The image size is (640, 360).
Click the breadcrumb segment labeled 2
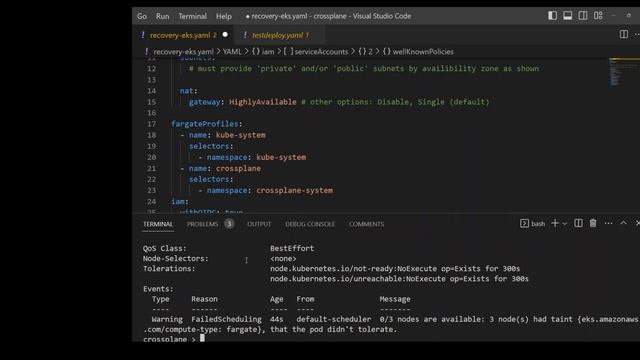(365, 52)
